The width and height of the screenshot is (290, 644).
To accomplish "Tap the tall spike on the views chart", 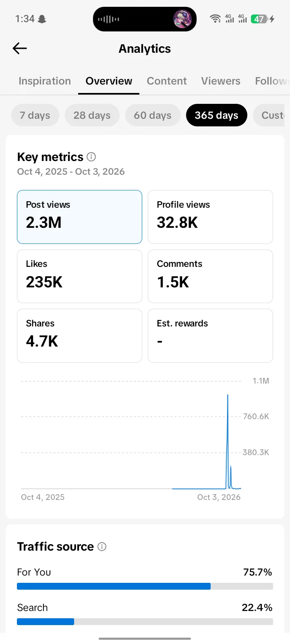I will (228, 442).
